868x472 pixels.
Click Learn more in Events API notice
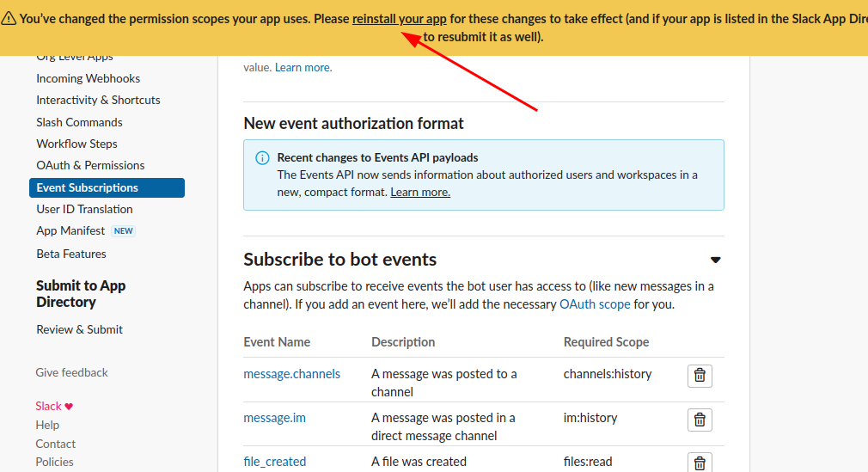[x=420, y=192]
